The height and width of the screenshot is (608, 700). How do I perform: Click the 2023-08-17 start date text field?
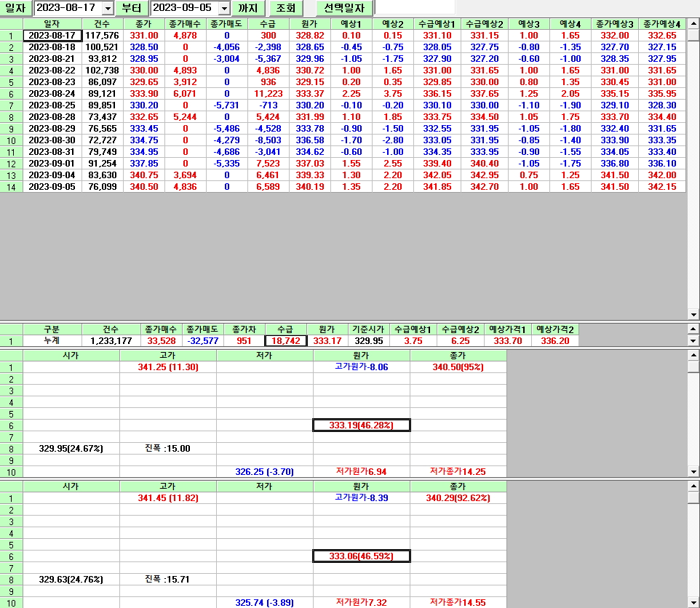[68, 8]
